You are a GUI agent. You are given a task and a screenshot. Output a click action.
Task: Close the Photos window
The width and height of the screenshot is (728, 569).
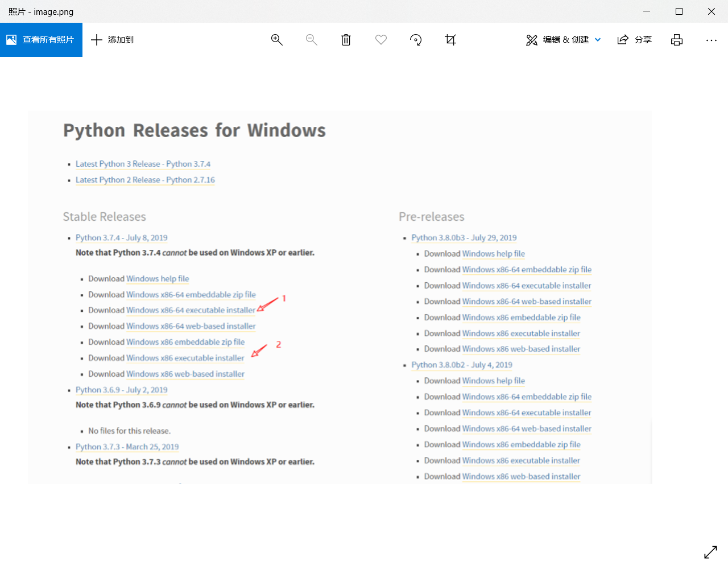tap(712, 11)
